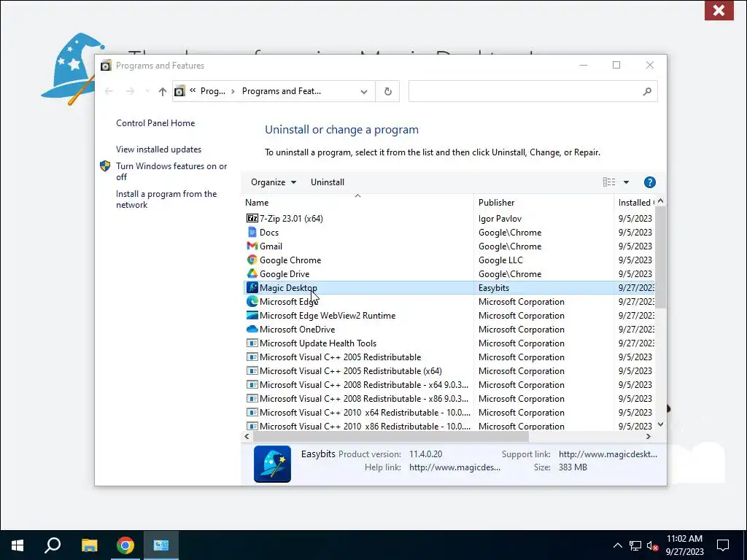Refresh the Programs and Features list
Image resolution: width=747 pixels, height=560 pixels.
tap(388, 91)
